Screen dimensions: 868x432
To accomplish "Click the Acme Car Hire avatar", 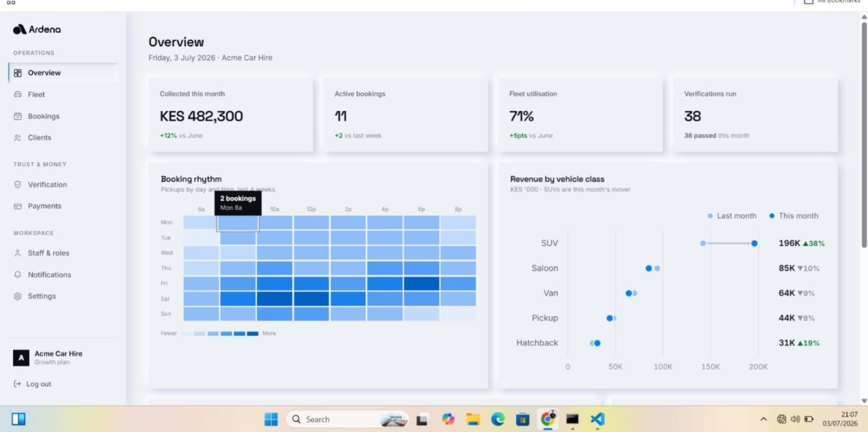I will click(x=21, y=358).
